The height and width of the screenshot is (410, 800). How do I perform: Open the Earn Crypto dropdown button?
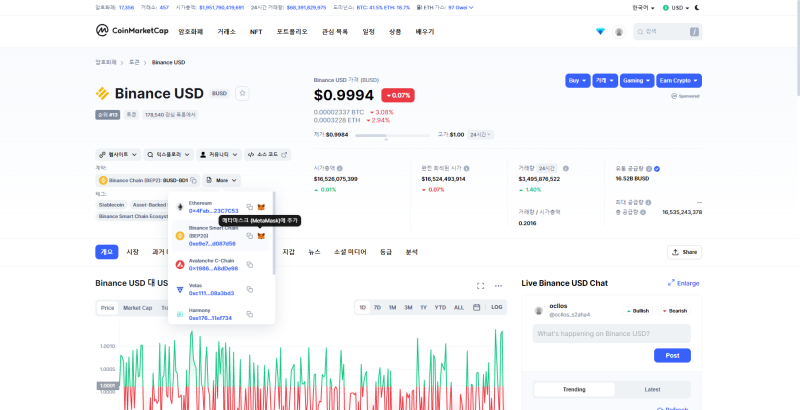click(679, 81)
